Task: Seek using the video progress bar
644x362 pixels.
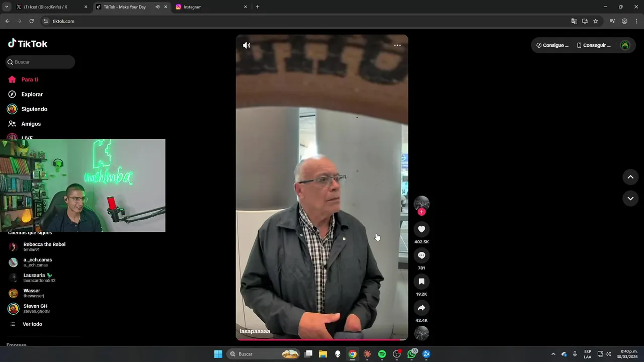Action: [322, 340]
